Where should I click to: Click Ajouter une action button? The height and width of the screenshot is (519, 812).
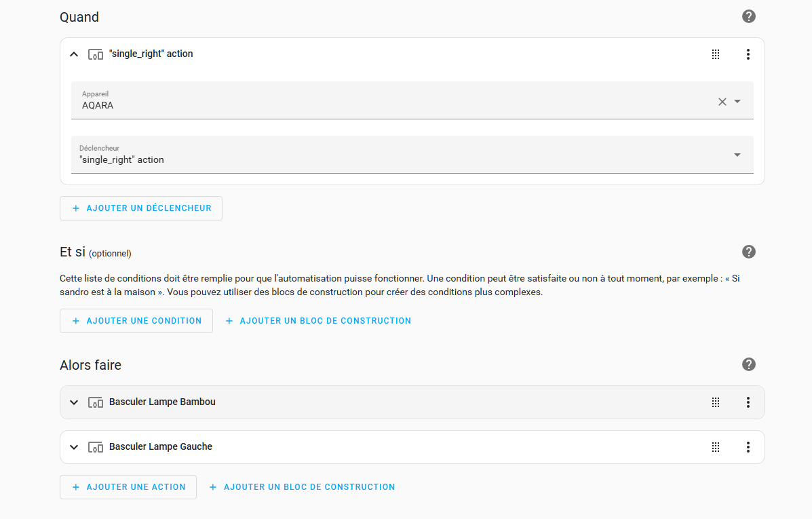coord(128,487)
